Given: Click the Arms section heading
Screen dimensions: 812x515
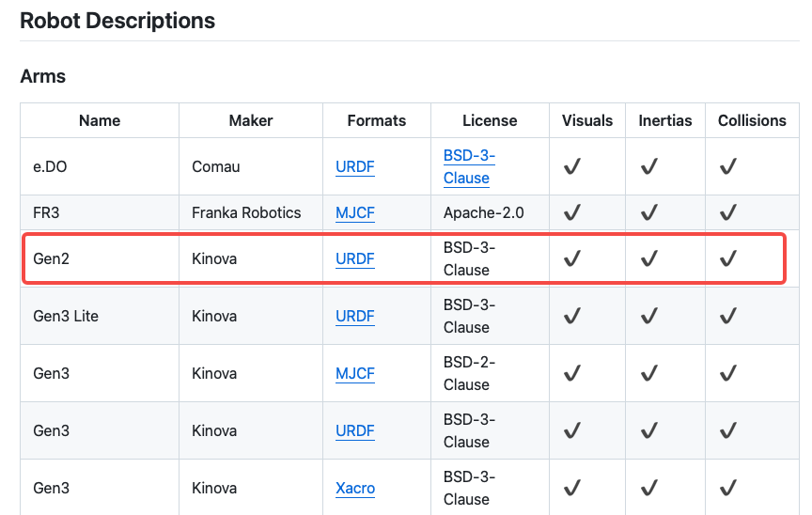Looking at the screenshot, I should (x=43, y=76).
